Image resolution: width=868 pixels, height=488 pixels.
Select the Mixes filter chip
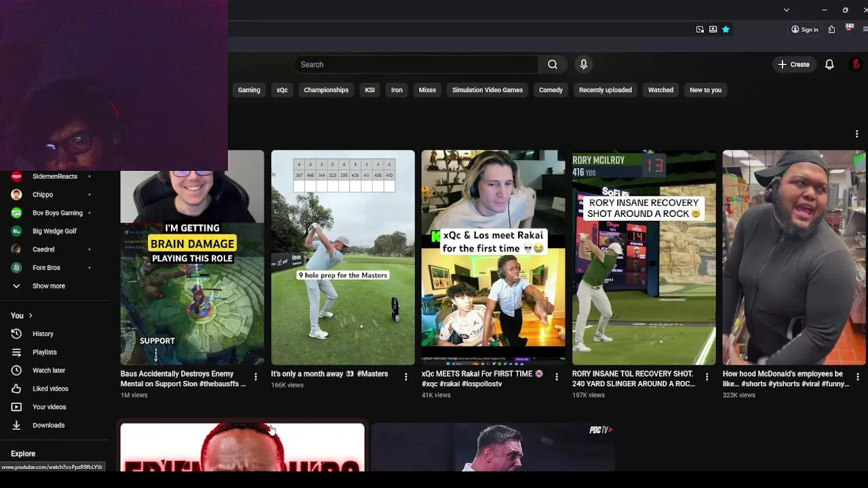coord(427,89)
